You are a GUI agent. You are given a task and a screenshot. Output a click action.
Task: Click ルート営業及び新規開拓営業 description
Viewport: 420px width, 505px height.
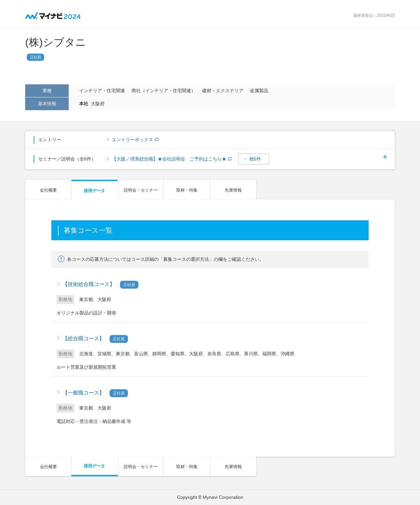tap(86, 367)
